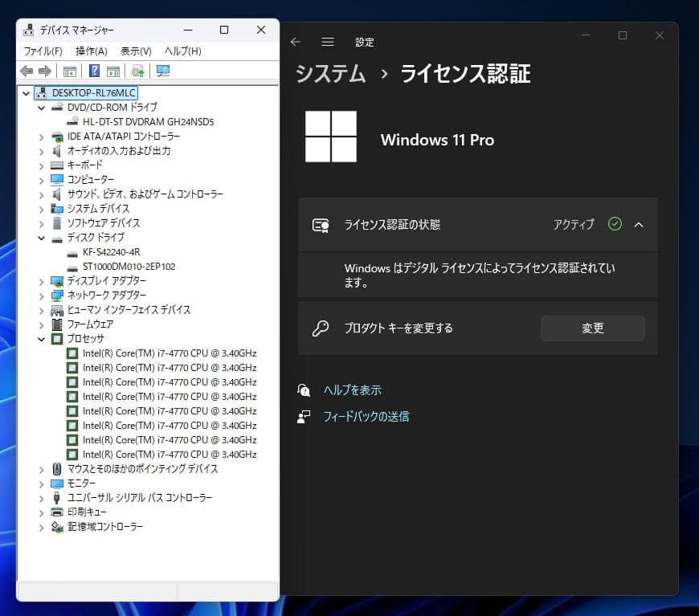Screen dimensions: 699x616
Task: Collapse the プロセッサ tree node
Action: [41, 338]
